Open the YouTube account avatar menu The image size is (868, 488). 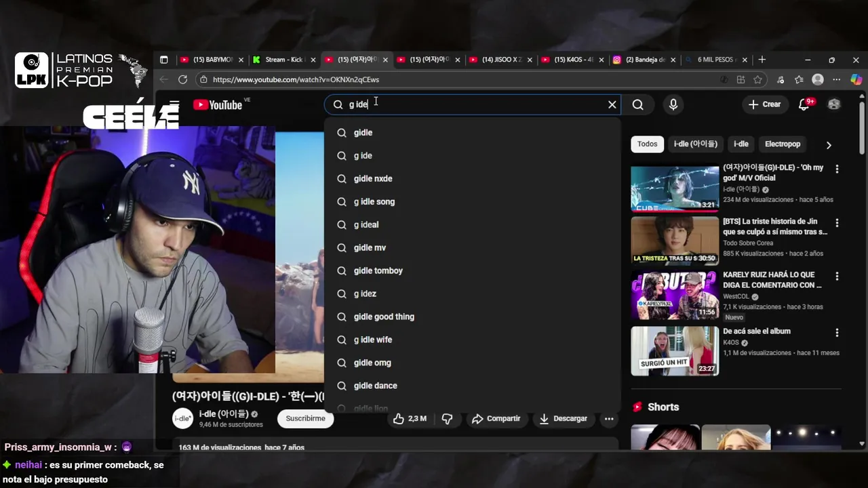[x=834, y=104]
